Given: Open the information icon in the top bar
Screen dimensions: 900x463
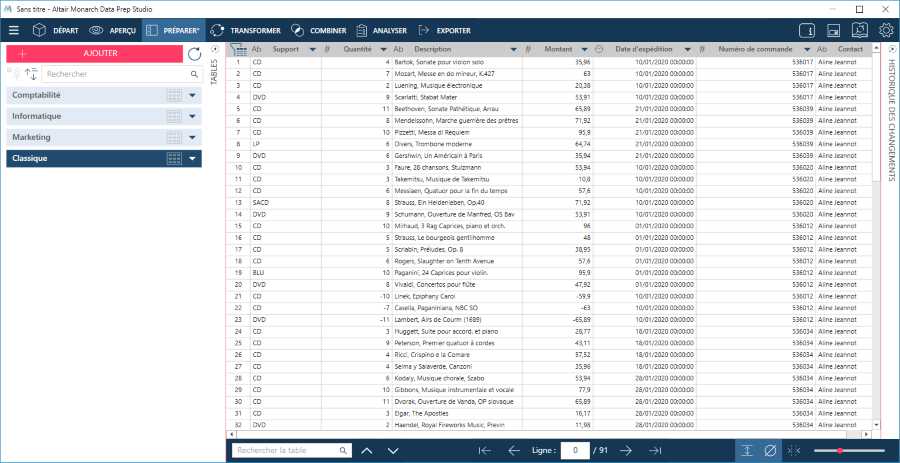Looking at the screenshot, I should pos(807,31).
